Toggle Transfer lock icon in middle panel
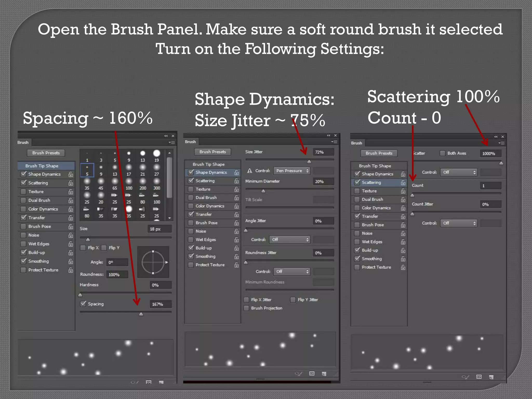The image size is (532, 399). 237,215
